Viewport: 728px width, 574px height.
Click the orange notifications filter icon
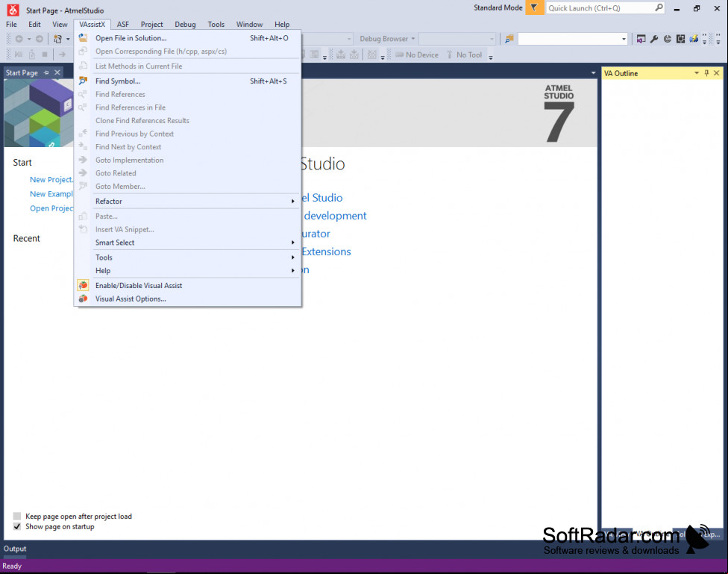point(534,8)
